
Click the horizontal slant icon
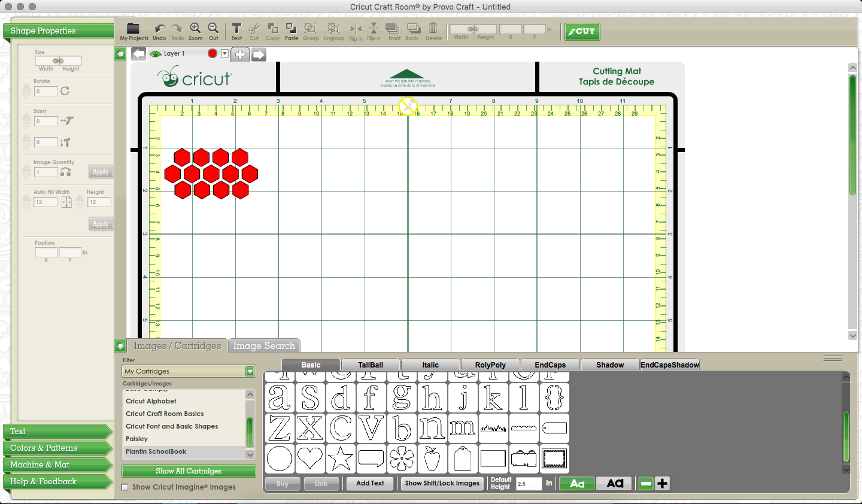pos(67,120)
